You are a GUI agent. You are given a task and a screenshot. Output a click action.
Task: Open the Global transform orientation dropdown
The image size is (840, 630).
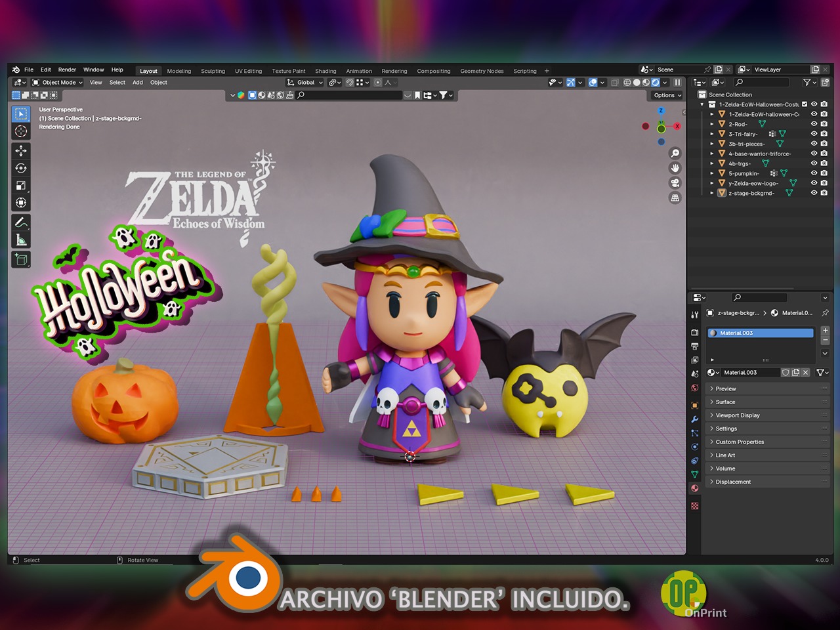(x=305, y=83)
